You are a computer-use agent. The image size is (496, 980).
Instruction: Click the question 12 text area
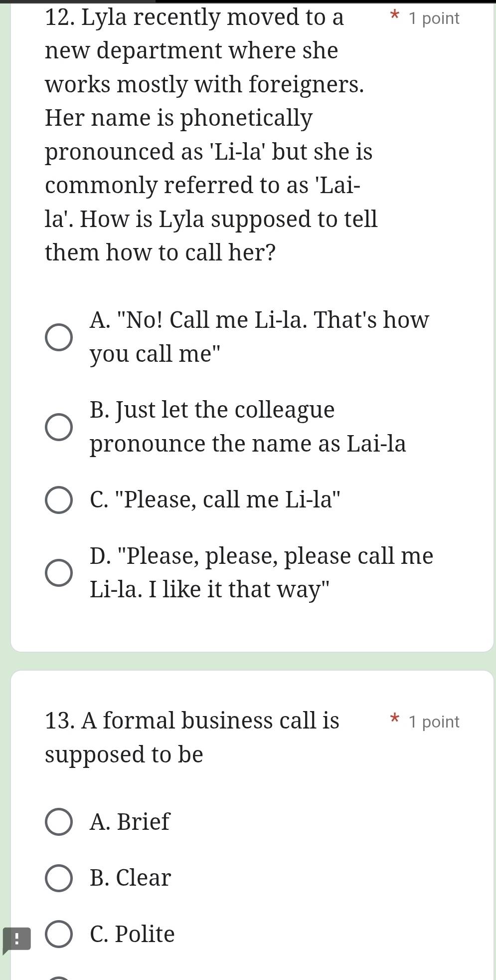tap(209, 135)
